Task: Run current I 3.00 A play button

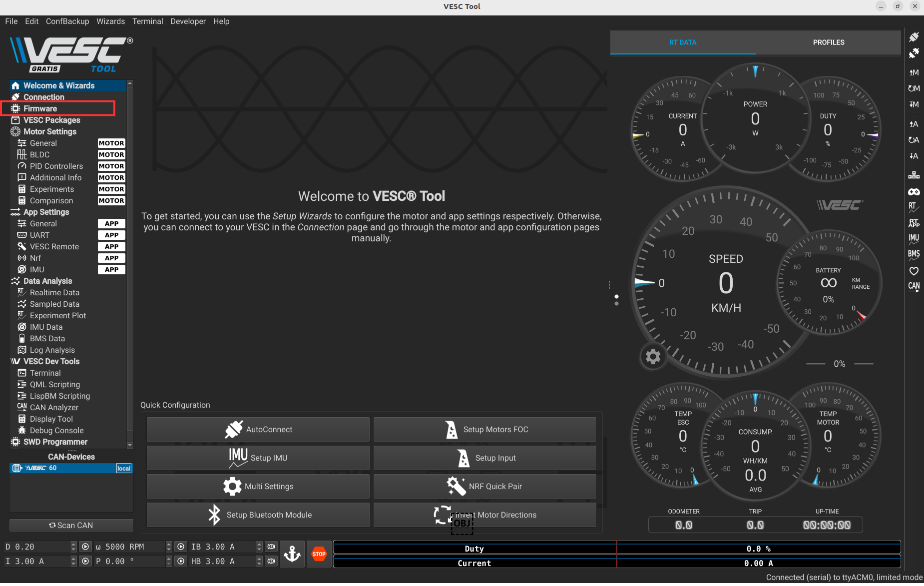Action: point(85,562)
